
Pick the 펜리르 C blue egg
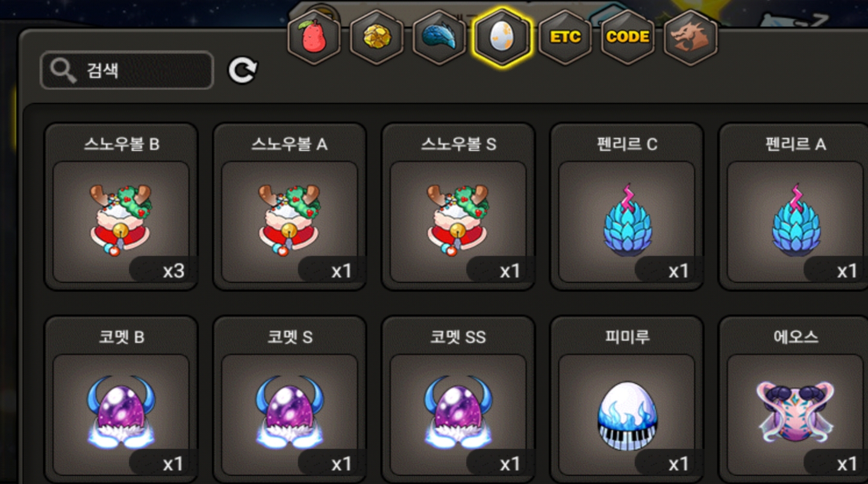pos(627,207)
